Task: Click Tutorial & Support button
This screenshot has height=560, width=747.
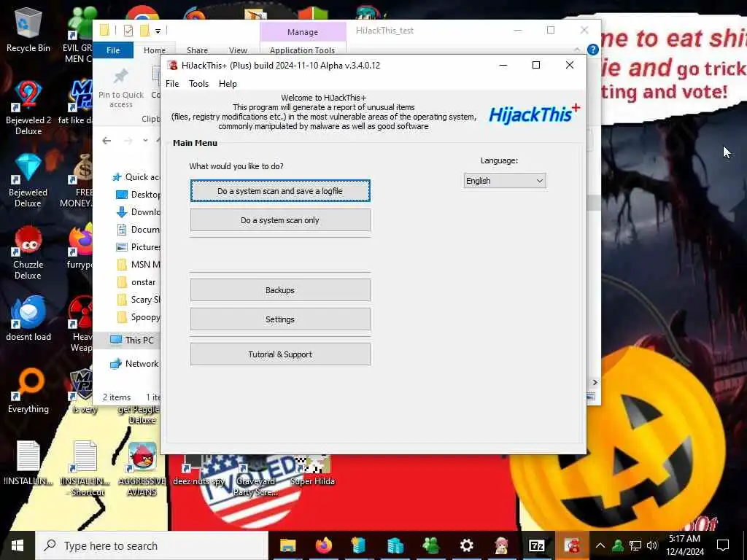Action: click(x=280, y=354)
